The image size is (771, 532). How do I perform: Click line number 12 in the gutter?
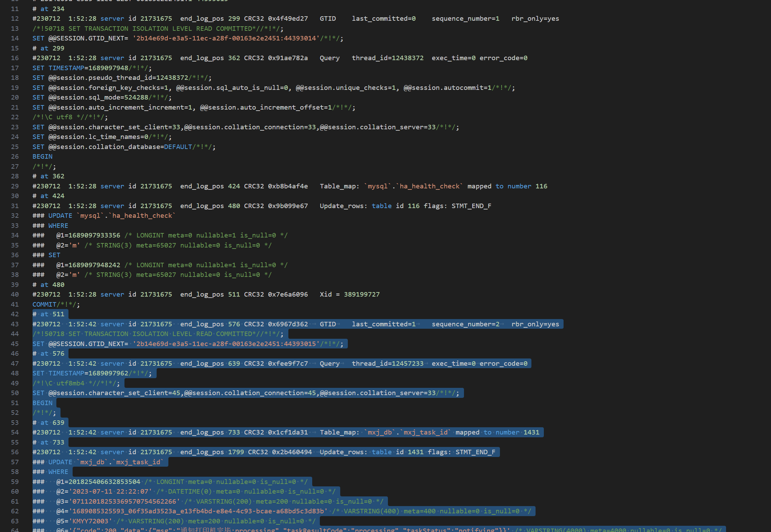(15, 19)
